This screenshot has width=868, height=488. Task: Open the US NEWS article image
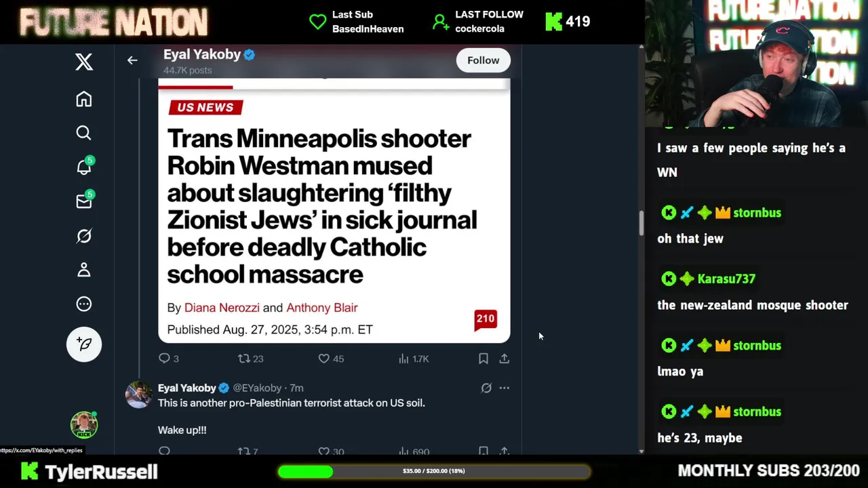click(x=334, y=211)
